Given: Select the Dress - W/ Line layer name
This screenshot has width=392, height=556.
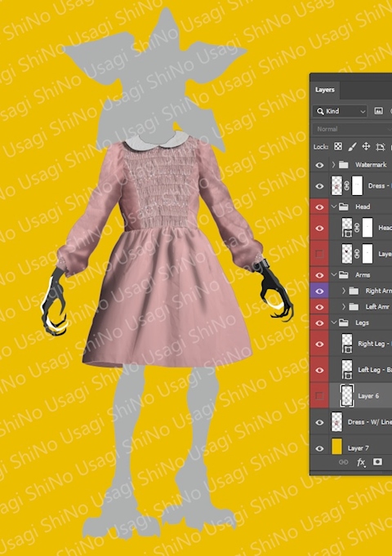Looking at the screenshot, I should 370,422.
